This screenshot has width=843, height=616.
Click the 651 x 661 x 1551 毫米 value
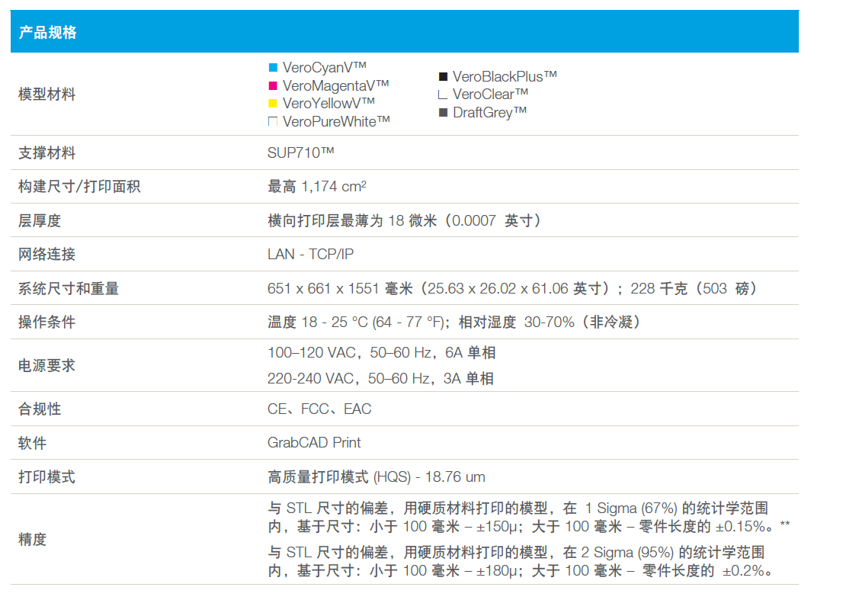[x=514, y=289]
